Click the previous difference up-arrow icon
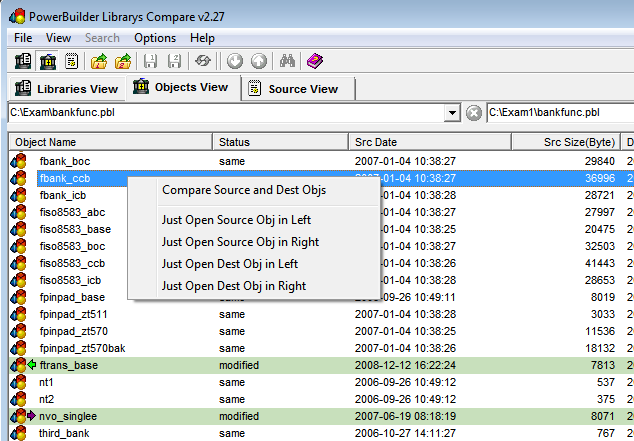Image resolution: width=634 pixels, height=441 pixels. click(x=259, y=61)
